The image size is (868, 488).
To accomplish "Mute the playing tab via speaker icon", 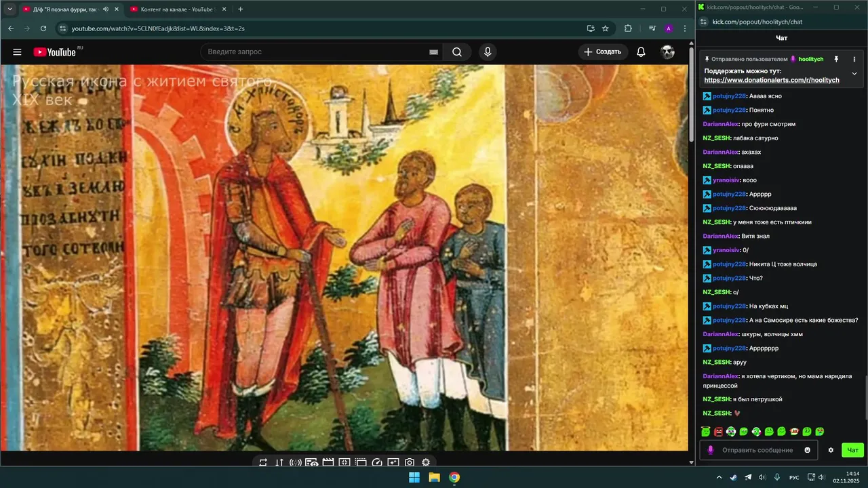I will pos(105,9).
